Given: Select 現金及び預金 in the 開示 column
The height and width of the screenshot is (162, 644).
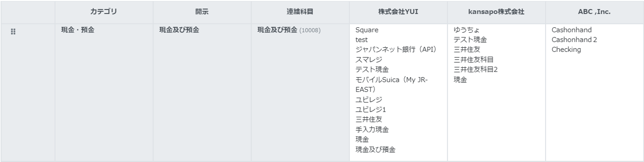Looking at the screenshot, I should point(179,30).
